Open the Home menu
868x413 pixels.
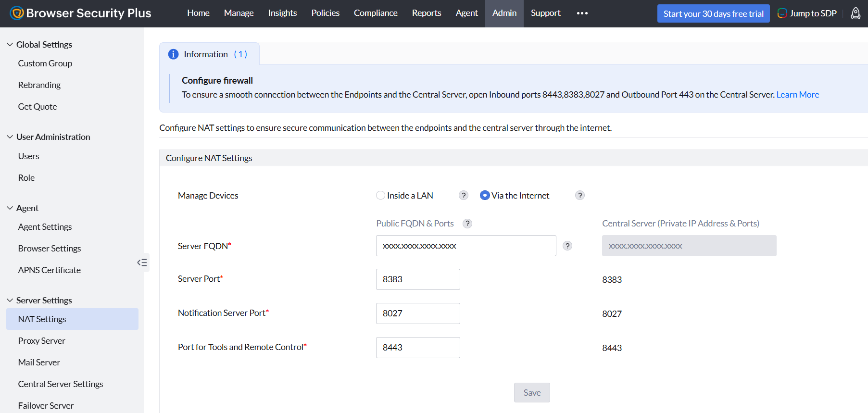[x=198, y=13]
